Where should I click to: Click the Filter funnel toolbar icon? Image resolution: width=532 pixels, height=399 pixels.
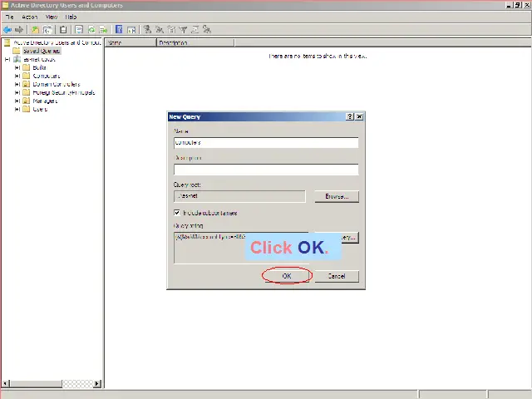tap(184, 29)
